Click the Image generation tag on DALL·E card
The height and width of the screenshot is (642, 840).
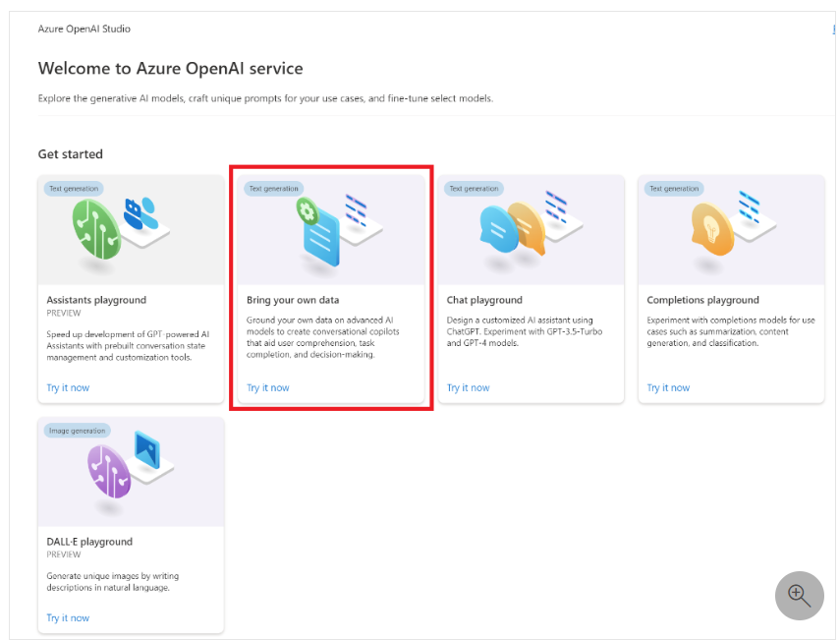[x=78, y=431]
